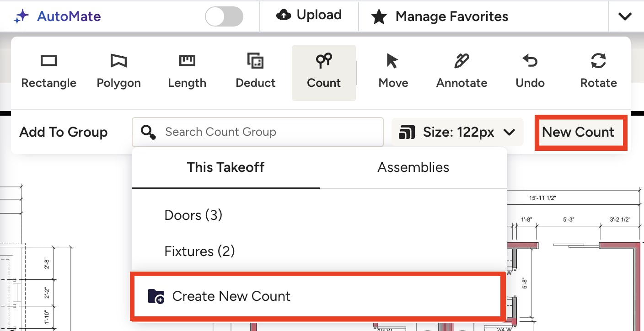Switch to the This Takeoff tab

225,167
